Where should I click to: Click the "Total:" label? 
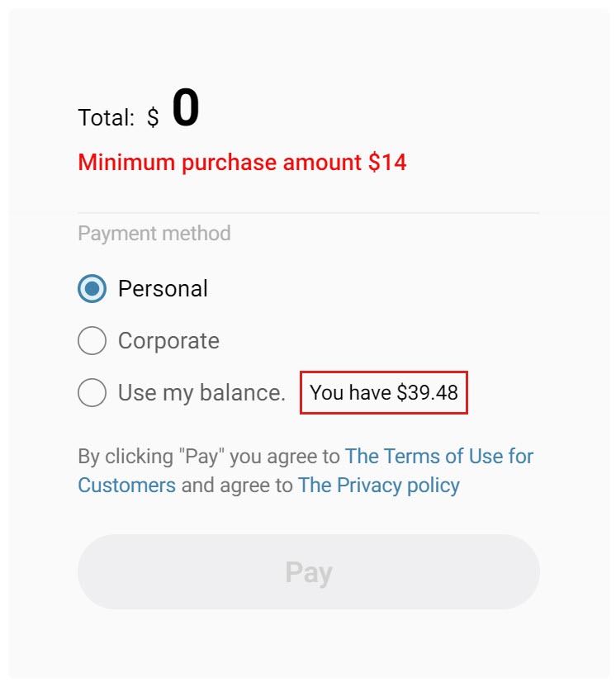point(106,118)
